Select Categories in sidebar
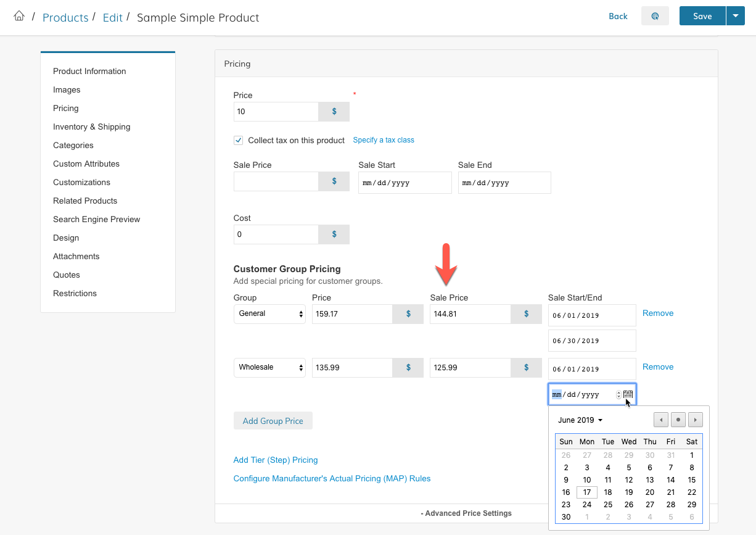The image size is (756, 535). pos(73,145)
